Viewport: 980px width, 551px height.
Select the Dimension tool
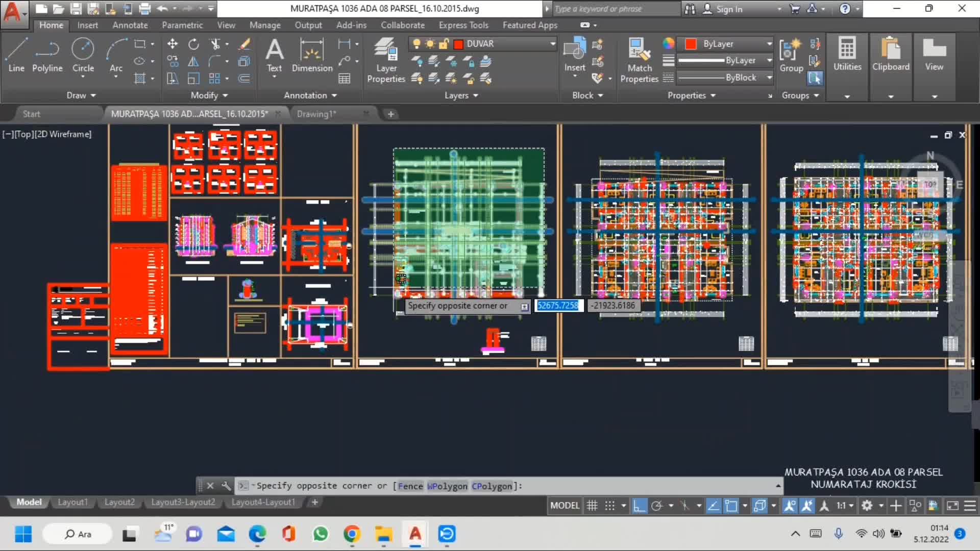312,55
